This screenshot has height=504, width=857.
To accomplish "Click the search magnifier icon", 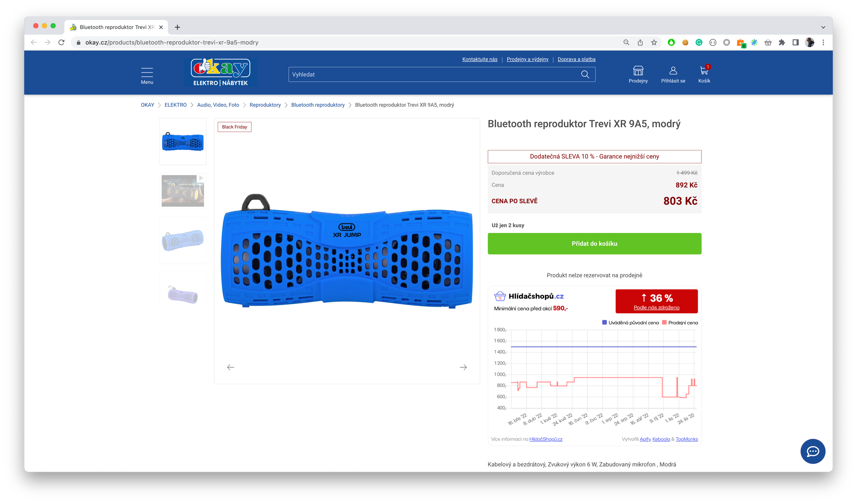I will click(x=585, y=75).
